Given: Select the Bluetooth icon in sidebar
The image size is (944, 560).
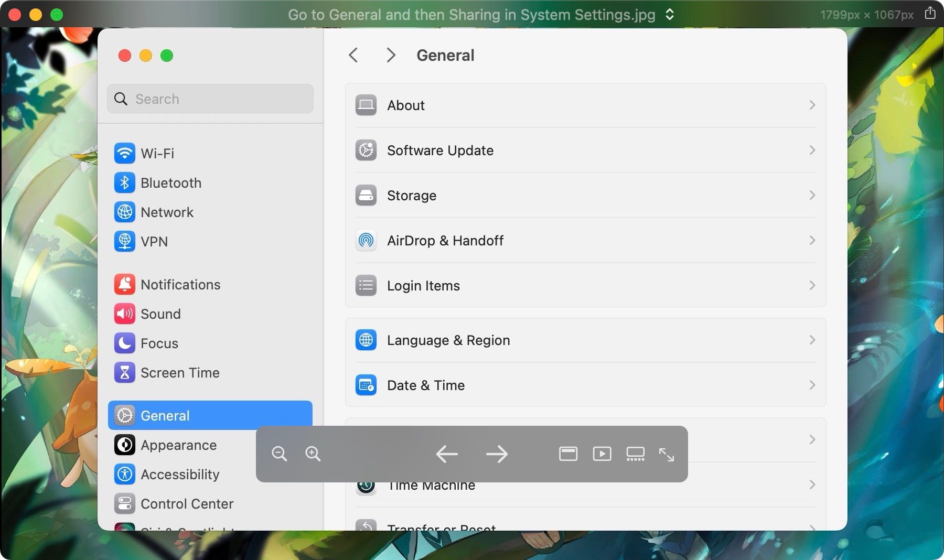Looking at the screenshot, I should 125,182.
